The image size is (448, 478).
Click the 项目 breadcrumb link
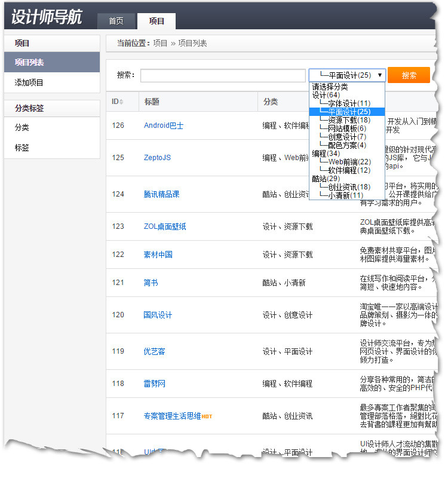(x=160, y=43)
